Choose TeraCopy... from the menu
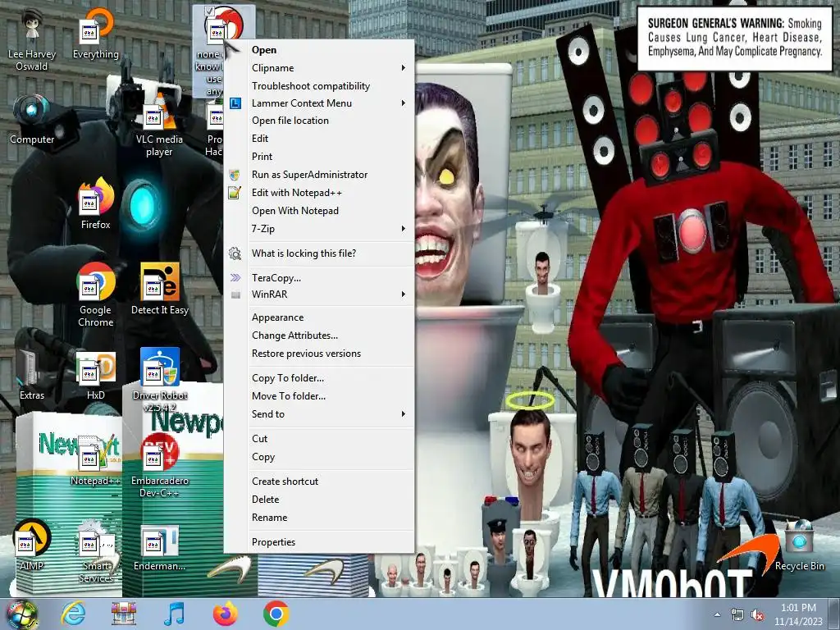The width and height of the screenshot is (840, 630). tap(319, 277)
